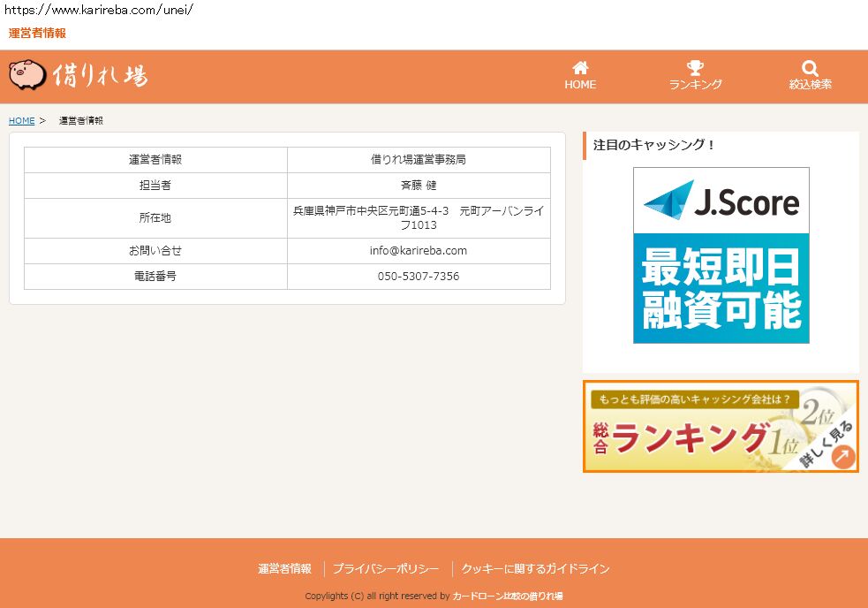This screenshot has height=608, width=868.
Task: Open the HOME label in header navigation
Action: coord(580,85)
